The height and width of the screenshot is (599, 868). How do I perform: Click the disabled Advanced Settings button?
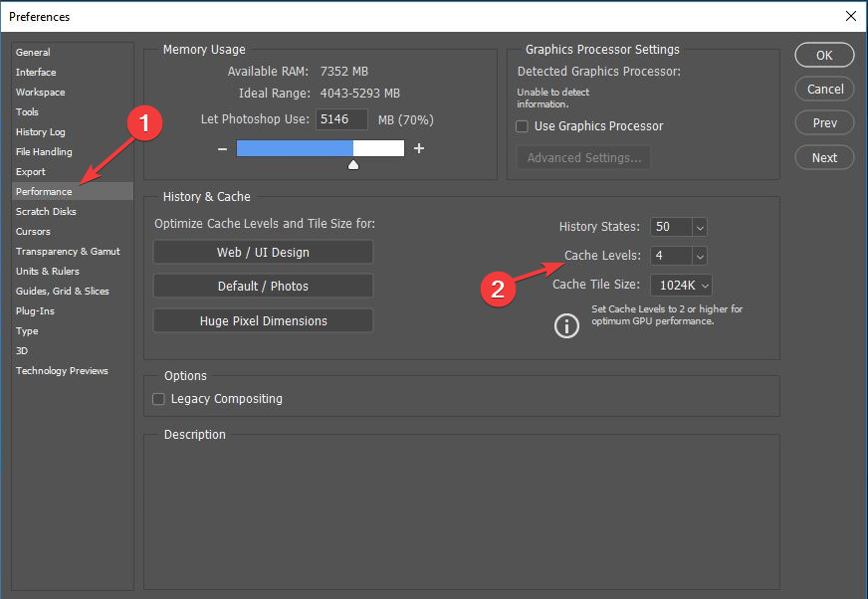584,158
